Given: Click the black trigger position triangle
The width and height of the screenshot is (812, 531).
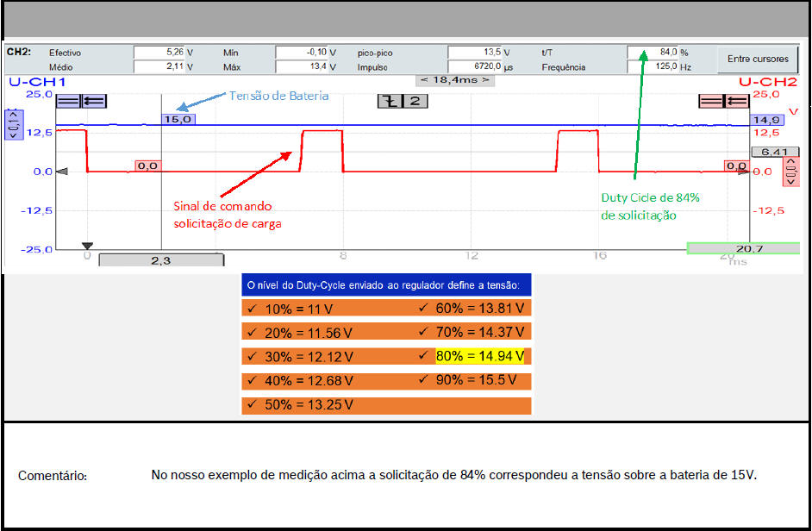Looking at the screenshot, I should [86, 246].
